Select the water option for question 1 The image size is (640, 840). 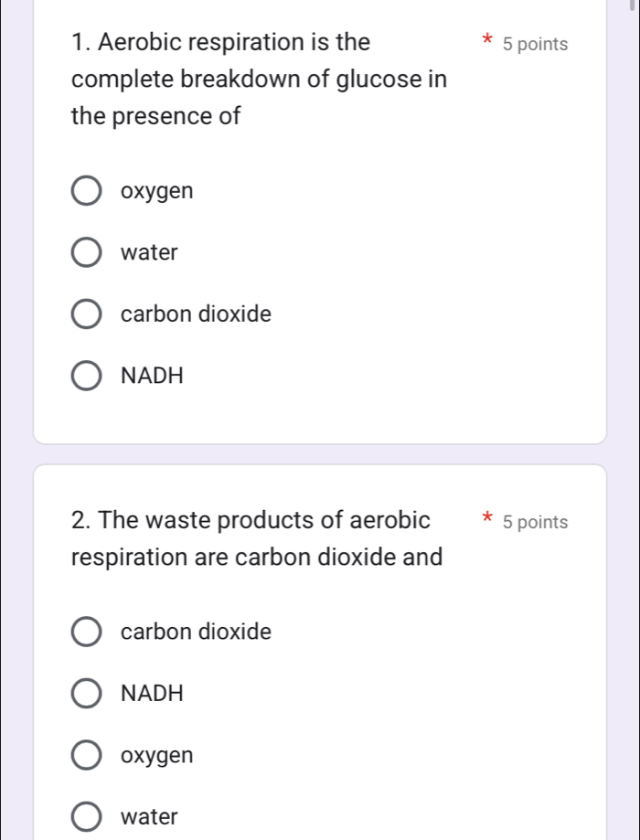[x=86, y=252]
